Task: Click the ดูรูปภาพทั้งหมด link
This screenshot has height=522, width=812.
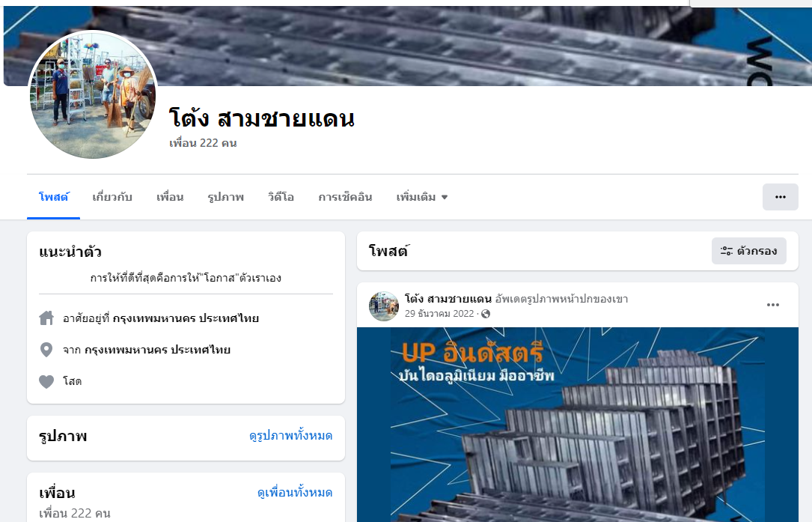Action: 290,435
